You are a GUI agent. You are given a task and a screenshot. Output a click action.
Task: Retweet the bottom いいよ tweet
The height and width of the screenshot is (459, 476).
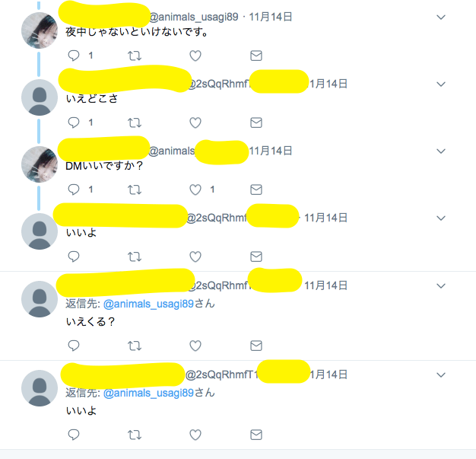(135, 435)
